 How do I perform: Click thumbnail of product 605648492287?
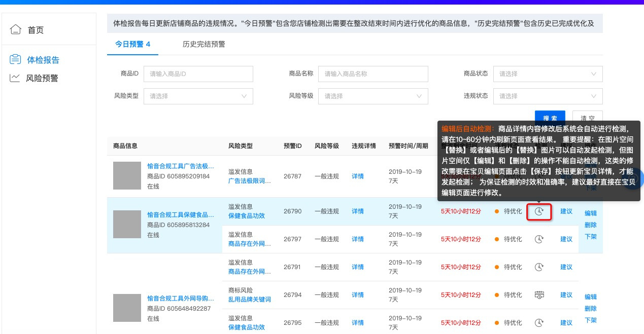pos(127,308)
